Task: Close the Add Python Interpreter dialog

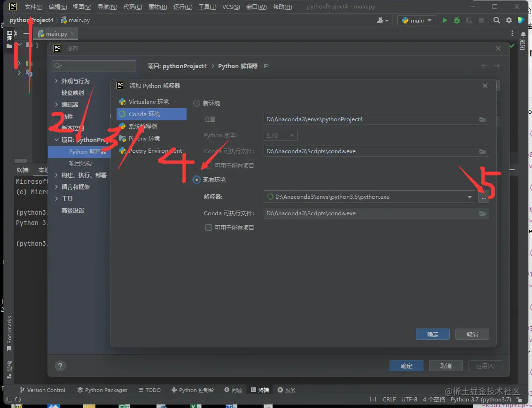Action: (x=485, y=86)
